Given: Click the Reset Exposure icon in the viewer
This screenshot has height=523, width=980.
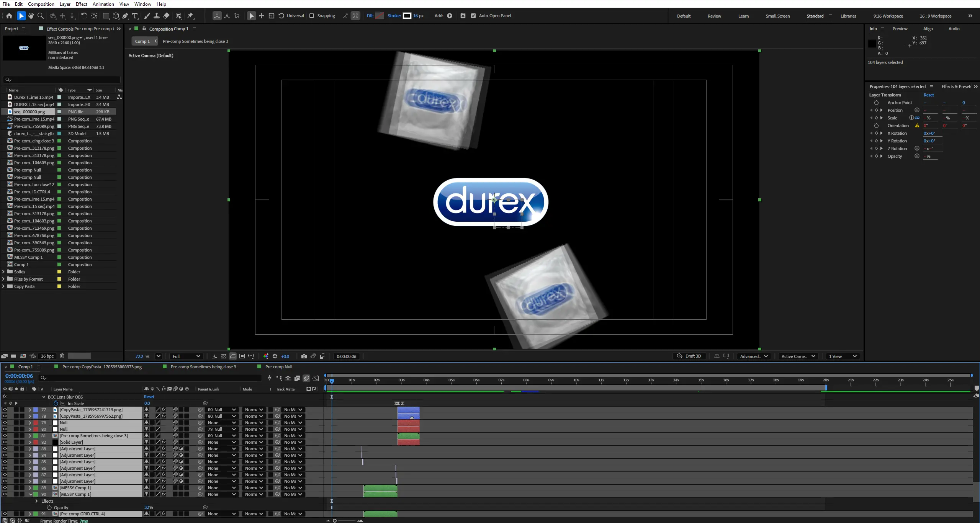Looking at the screenshot, I should (x=275, y=356).
